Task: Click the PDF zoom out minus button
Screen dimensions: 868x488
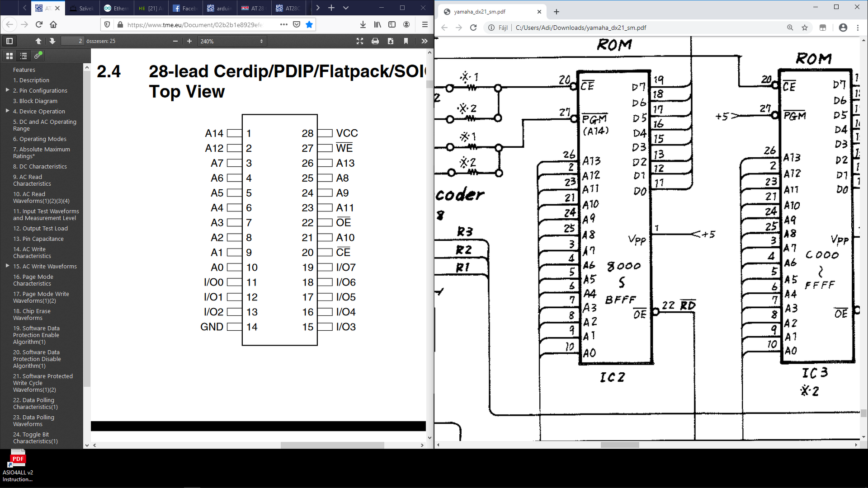Action: pos(175,41)
